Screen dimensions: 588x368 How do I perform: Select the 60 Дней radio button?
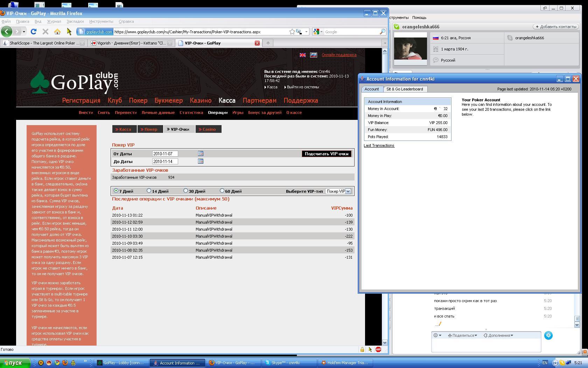coord(222,191)
